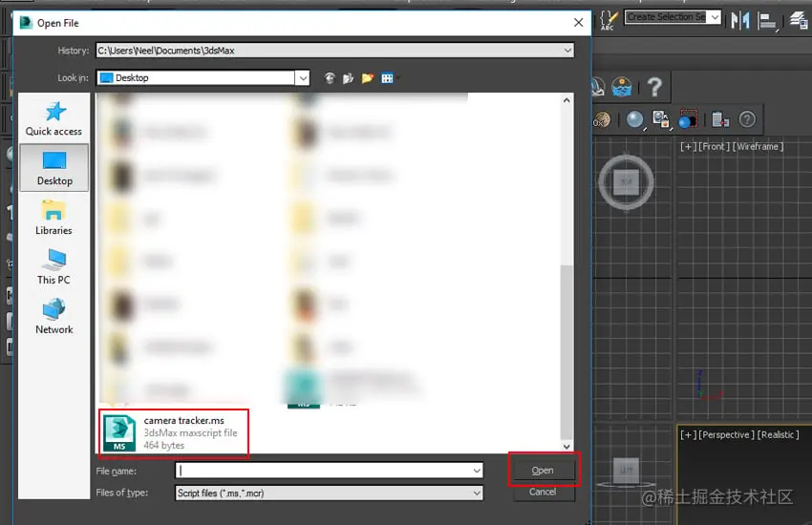Click the gray question mark help icon
812x525 pixels.
(654, 87)
